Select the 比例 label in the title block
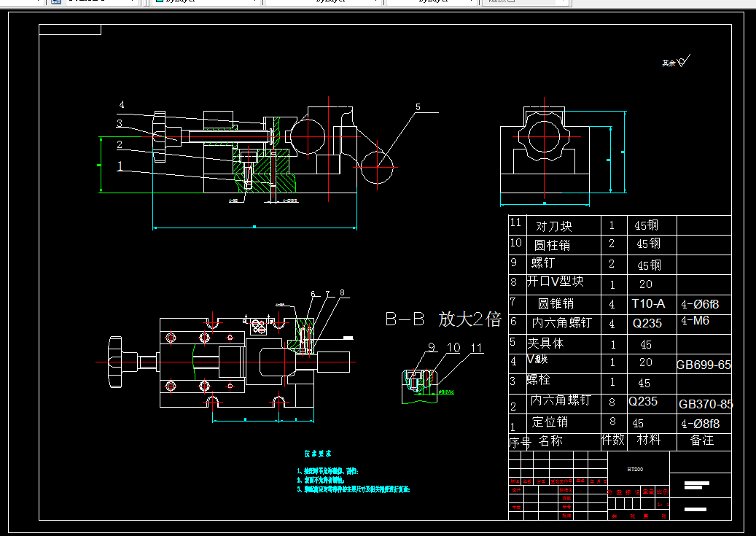Image resolution: width=756 pixels, height=536 pixels. [x=663, y=492]
